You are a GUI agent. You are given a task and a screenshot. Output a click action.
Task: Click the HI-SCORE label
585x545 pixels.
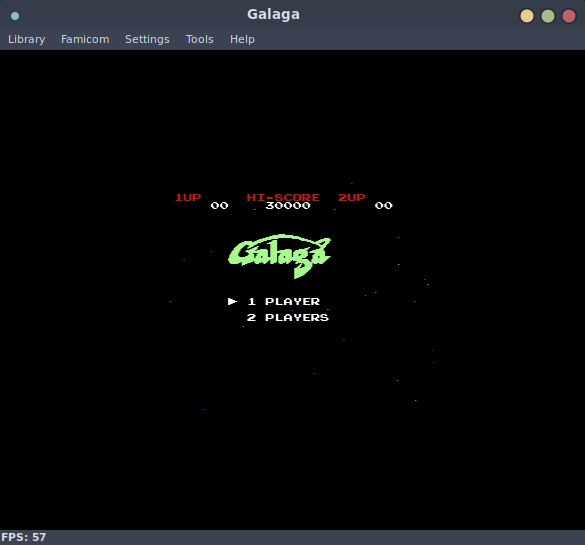pyautogui.click(x=283, y=197)
